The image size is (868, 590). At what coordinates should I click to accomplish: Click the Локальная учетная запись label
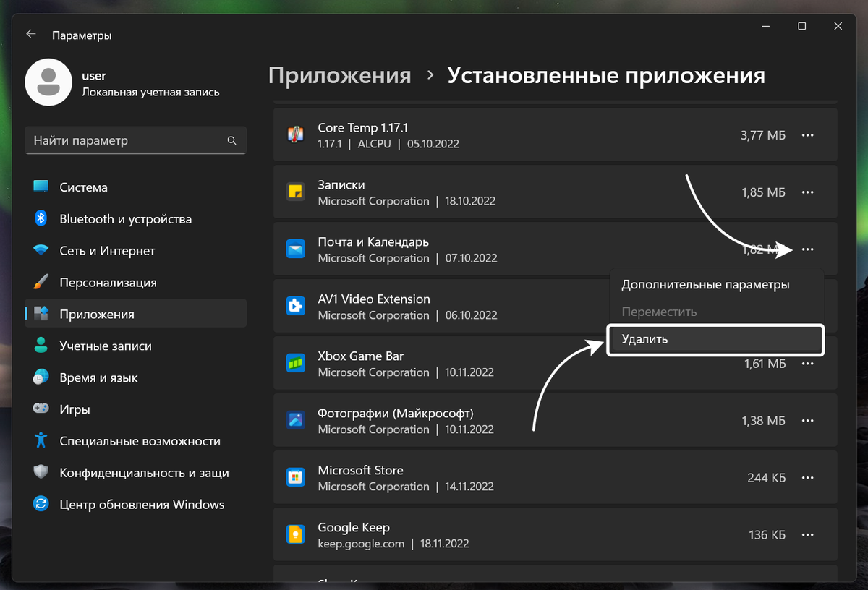click(150, 93)
